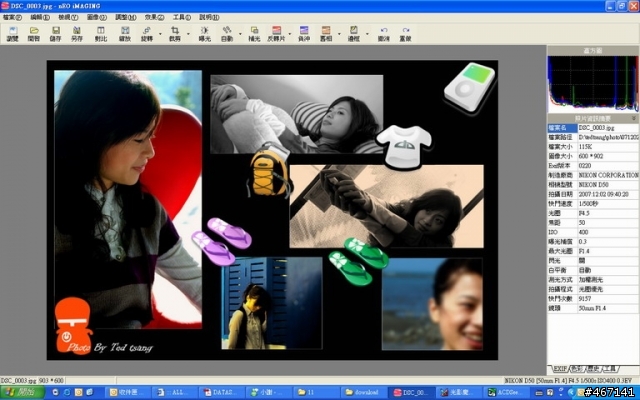
Task: Expand the 裁剪 crop dropdown arrow
Action: (x=188, y=34)
